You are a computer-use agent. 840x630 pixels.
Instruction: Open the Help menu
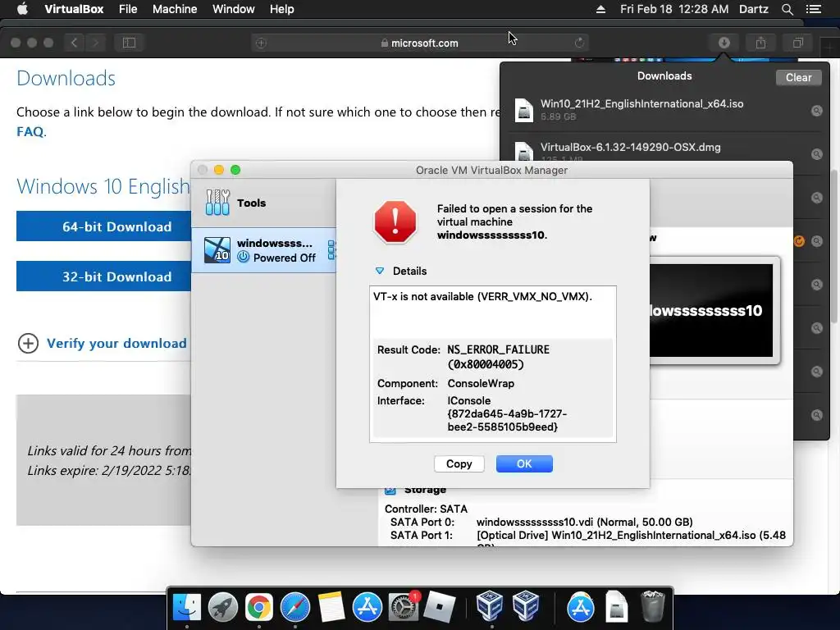(282, 9)
